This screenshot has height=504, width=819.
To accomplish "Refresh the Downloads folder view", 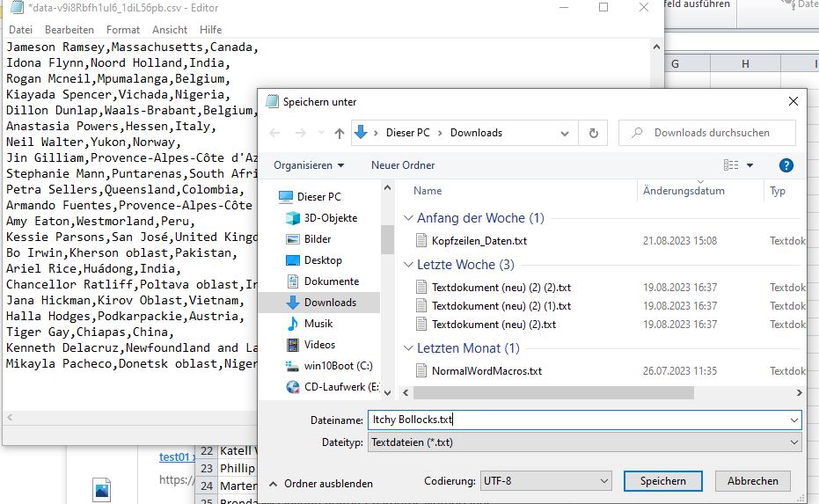I will pyautogui.click(x=593, y=133).
